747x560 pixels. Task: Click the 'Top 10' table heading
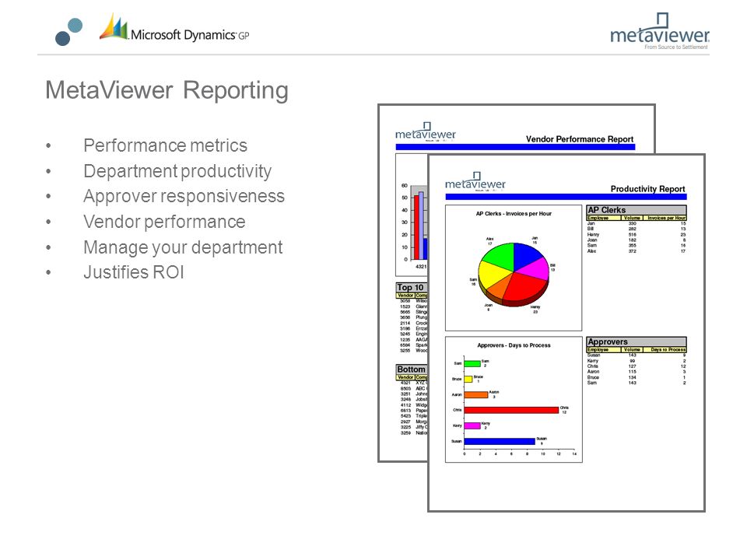point(411,288)
